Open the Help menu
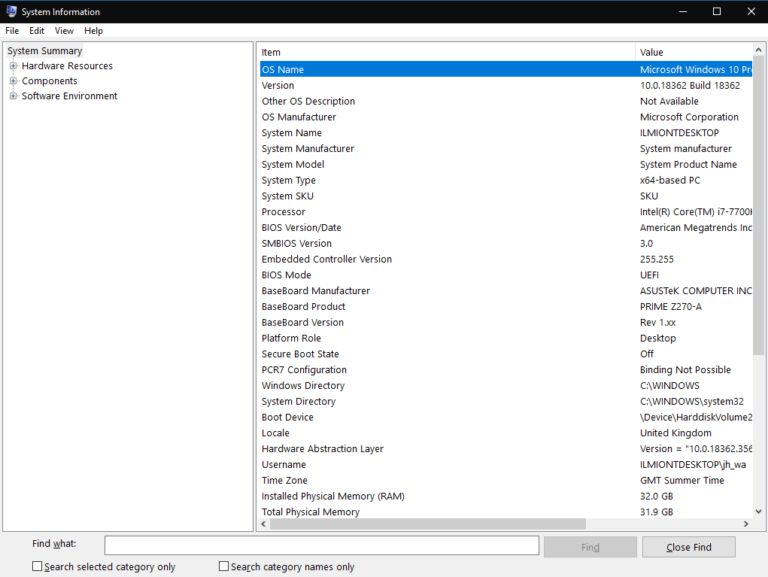Image resolution: width=768 pixels, height=577 pixels. [x=93, y=31]
